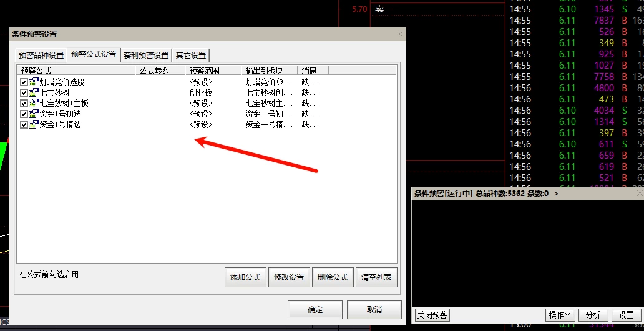
Task: Click the formula icon beside 资金1号初选
Action: point(33,114)
